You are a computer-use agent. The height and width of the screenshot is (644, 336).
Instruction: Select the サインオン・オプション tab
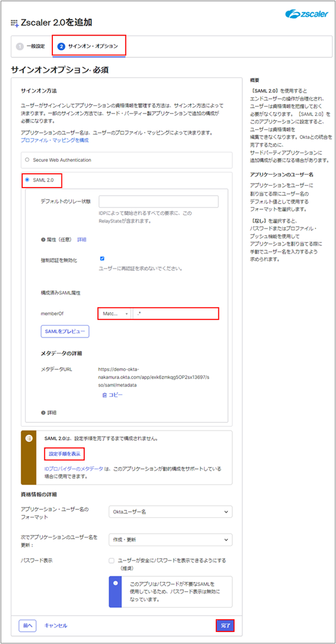[89, 46]
